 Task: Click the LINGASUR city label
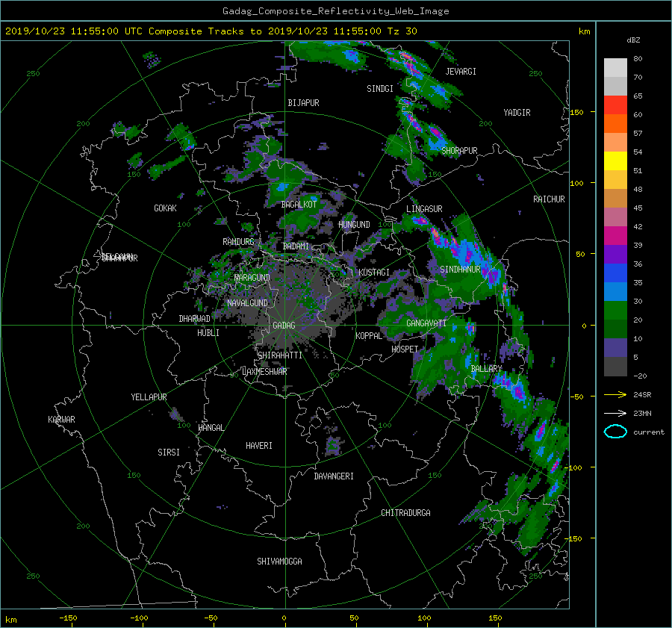point(424,209)
